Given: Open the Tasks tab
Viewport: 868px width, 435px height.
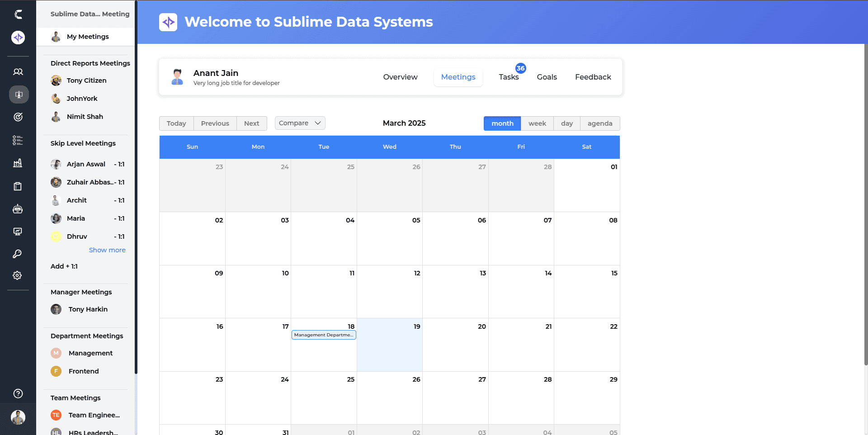Looking at the screenshot, I should pyautogui.click(x=509, y=77).
